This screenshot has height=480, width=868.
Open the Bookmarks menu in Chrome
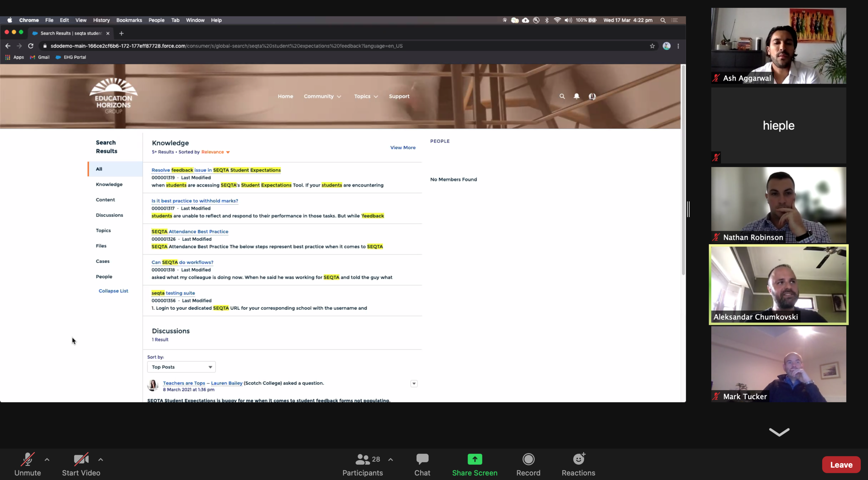(129, 20)
